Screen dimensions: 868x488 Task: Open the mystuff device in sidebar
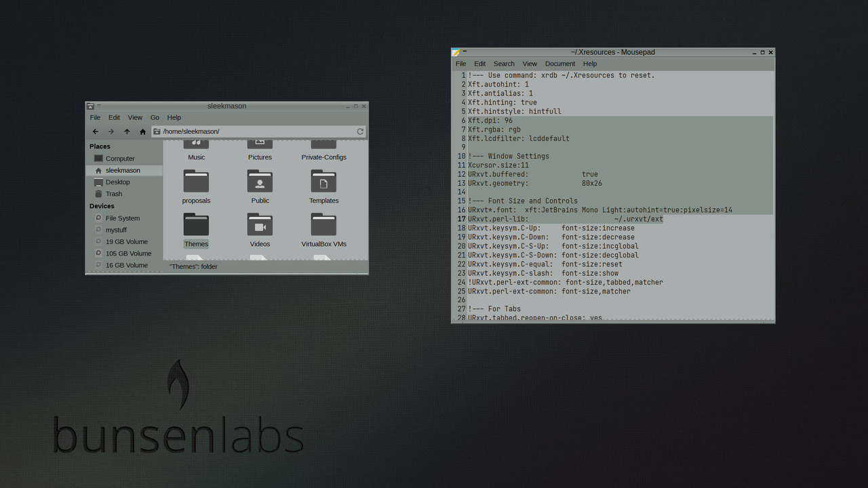point(124,230)
